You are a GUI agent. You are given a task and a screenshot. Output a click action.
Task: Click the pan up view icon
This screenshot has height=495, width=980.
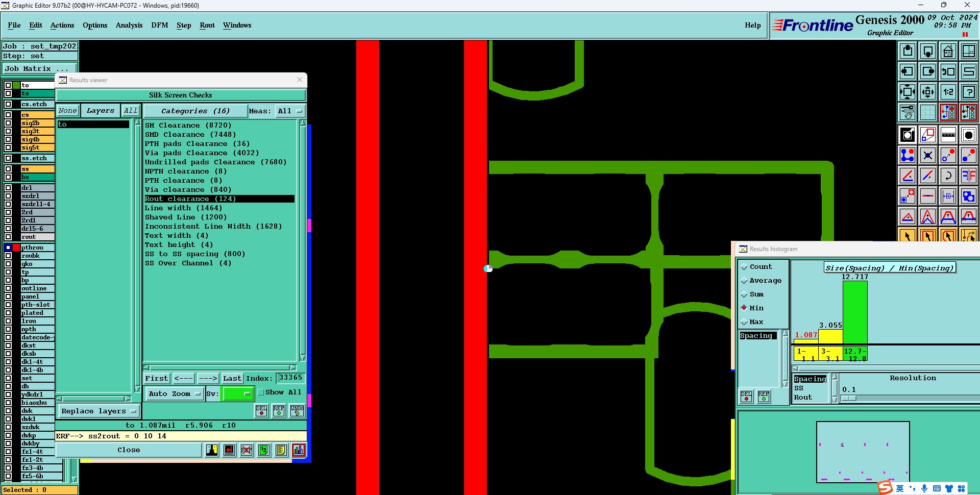tap(908, 51)
